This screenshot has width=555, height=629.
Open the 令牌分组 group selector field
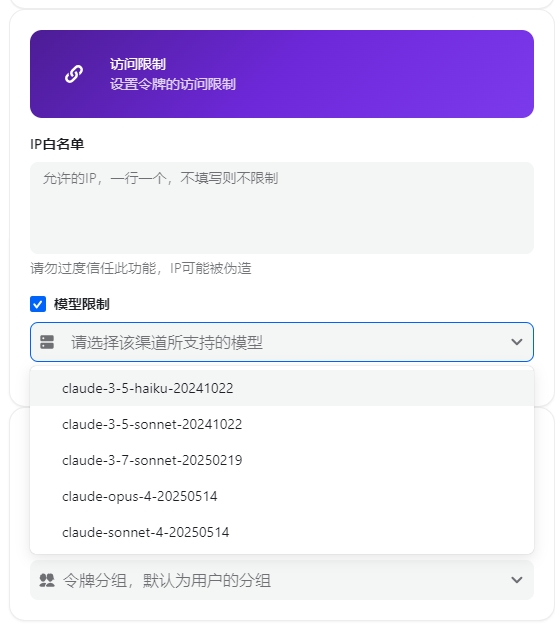coord(282,580)
